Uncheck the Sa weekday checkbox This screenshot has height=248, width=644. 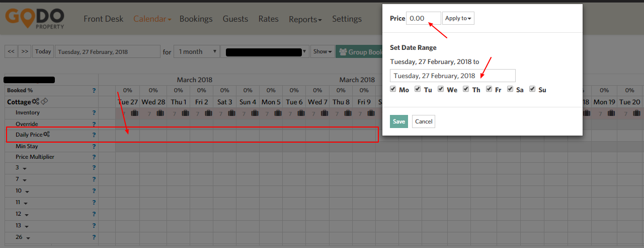coord(510,89)
